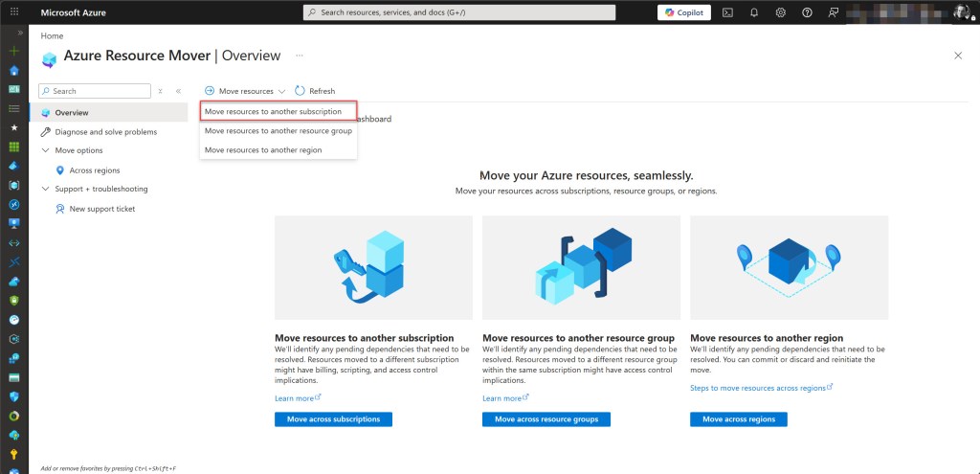Select Move resources to another subscription

click(x=278, y=111)
